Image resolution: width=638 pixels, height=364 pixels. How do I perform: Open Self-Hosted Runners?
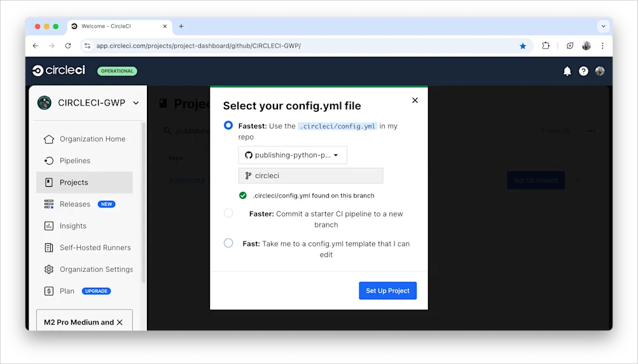(x=95, y=247)
